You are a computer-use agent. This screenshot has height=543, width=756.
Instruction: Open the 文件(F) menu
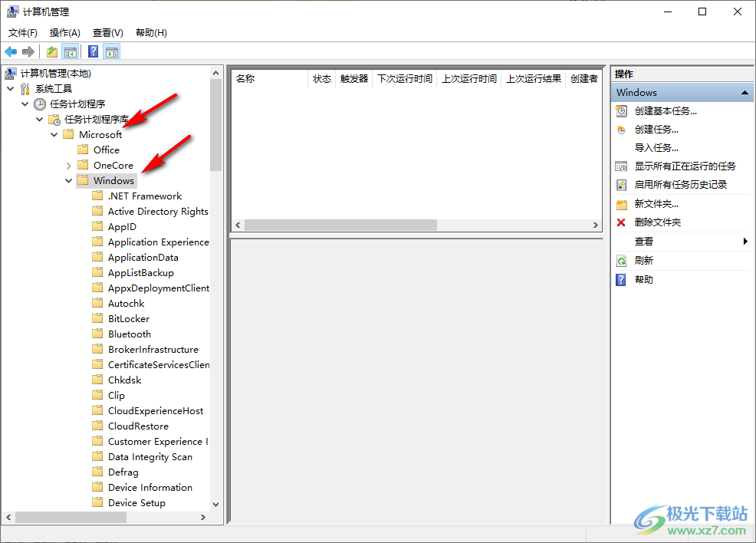[x=23, y=33]
